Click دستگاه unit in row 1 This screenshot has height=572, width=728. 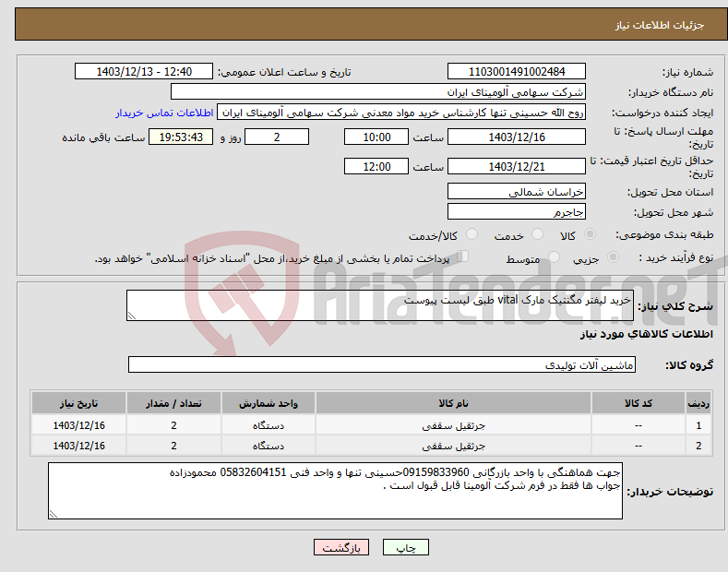pyautogui.click(x=269, y=425)
